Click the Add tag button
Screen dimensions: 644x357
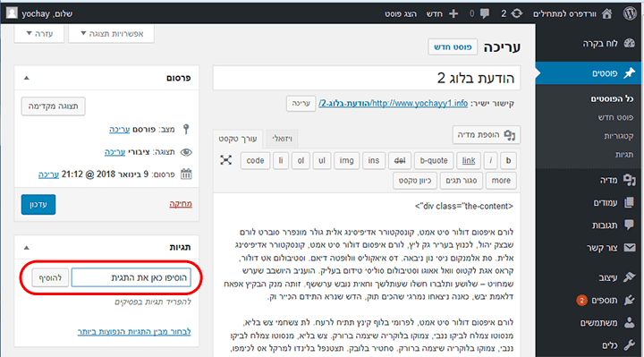coord(50,278)
